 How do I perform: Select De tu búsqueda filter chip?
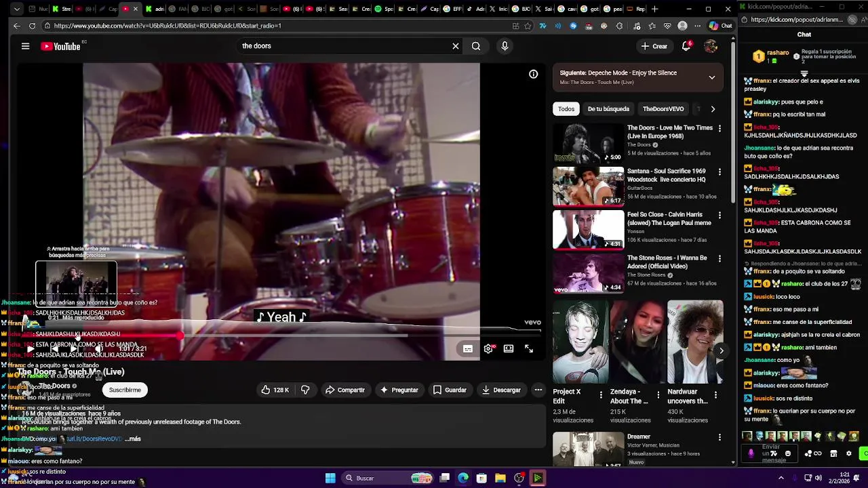[x=608, y=108]
